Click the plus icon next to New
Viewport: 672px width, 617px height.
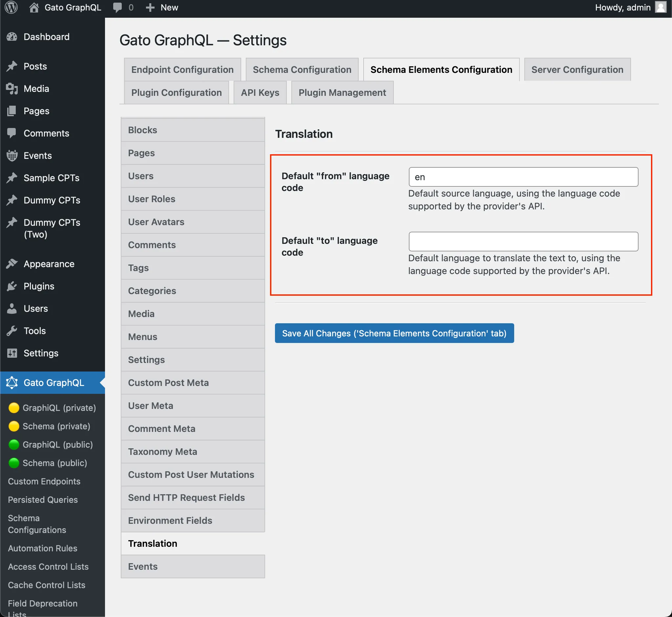[150, 7]
